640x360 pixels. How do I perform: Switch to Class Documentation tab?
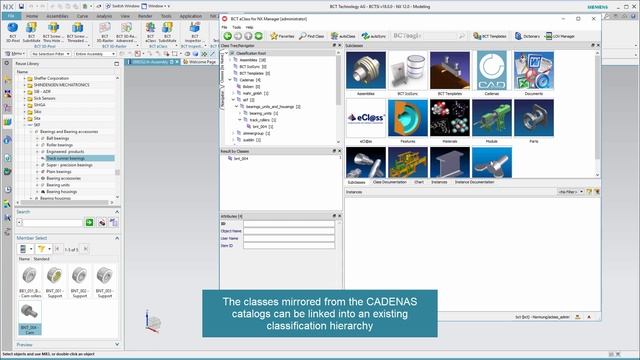coord(390,182)
